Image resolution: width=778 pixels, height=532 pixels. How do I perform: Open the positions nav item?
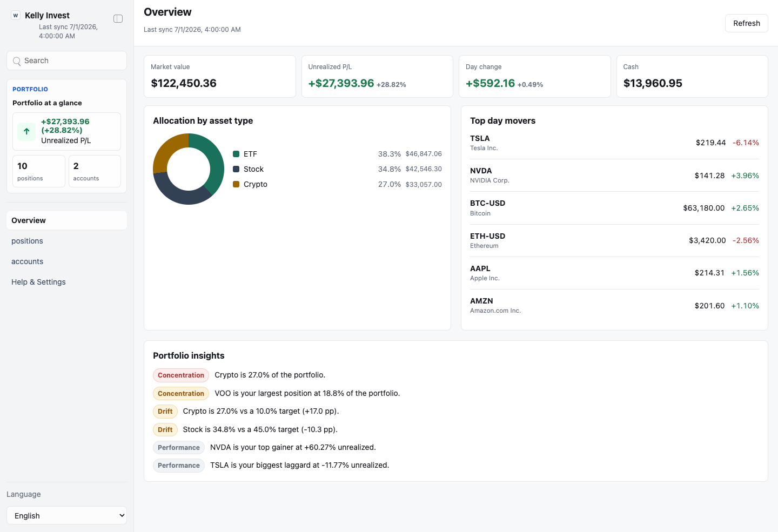tap(66, 241)
